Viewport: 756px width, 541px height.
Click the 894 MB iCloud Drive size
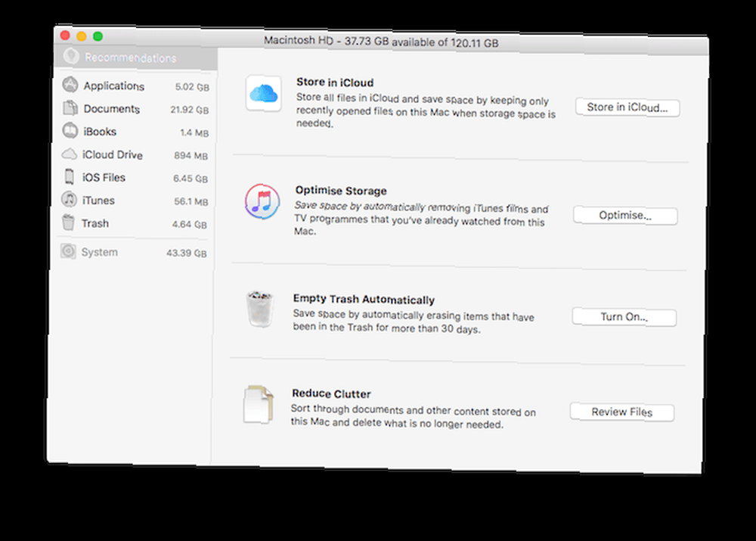[x=191, y=156]
